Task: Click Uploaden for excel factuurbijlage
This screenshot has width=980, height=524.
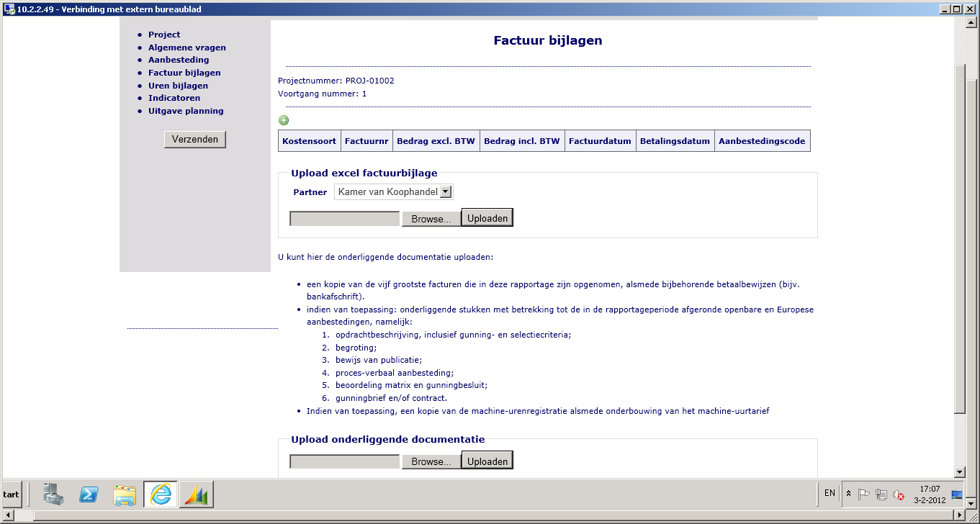Action: click(487, 217)
